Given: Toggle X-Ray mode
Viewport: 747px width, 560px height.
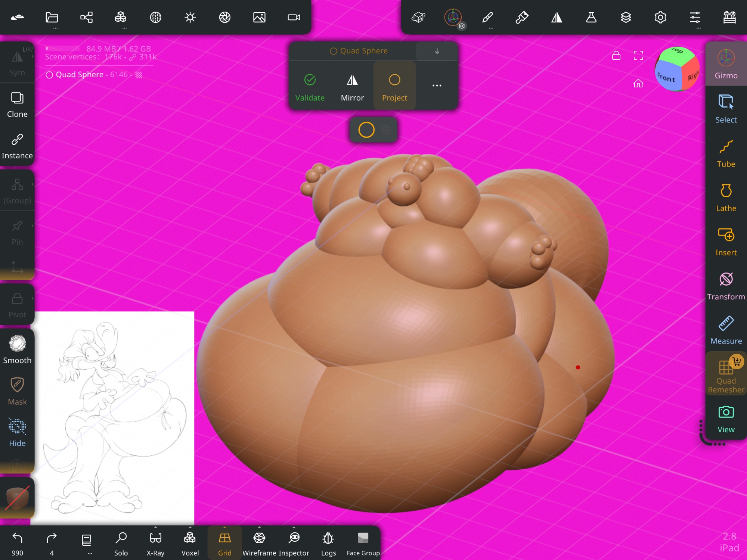Looking at the screenshot, I should click(x=155, y=543).
